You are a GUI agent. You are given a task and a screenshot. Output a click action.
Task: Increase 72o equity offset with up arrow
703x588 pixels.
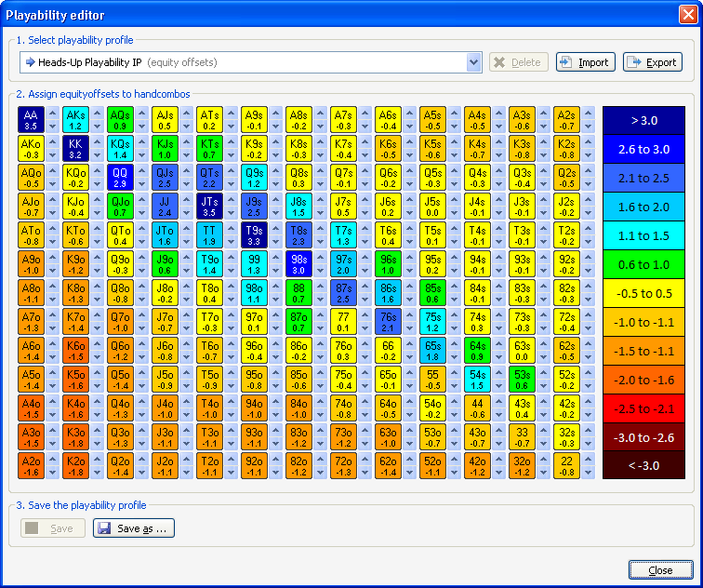point(365,459)
